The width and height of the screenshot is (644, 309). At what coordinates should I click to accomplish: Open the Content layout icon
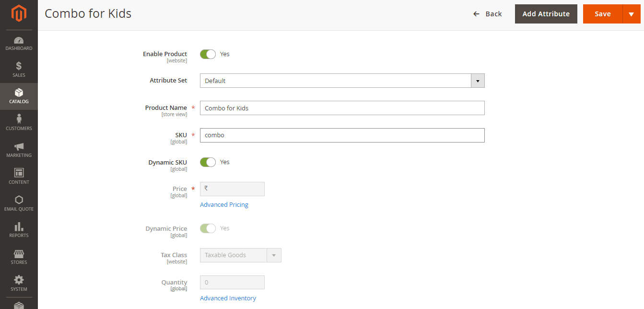click(x=19, y=173)
